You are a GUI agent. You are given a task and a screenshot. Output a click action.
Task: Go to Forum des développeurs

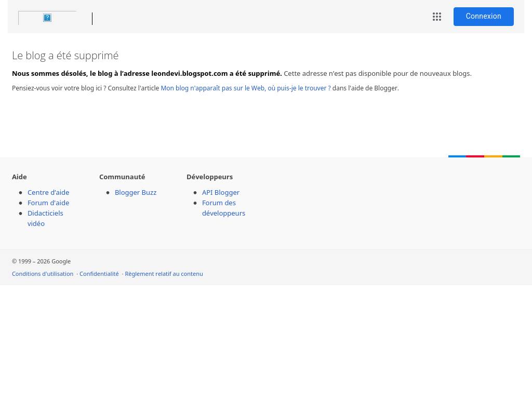223,208
